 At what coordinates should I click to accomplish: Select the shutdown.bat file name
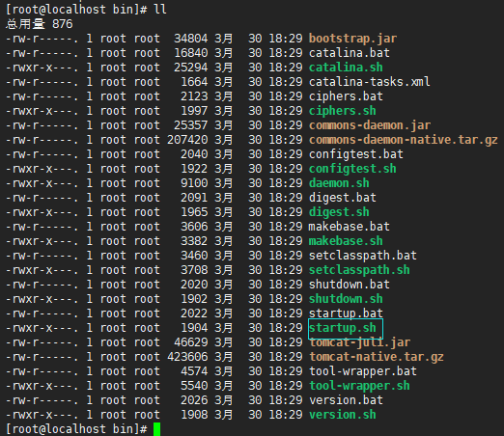350,285
